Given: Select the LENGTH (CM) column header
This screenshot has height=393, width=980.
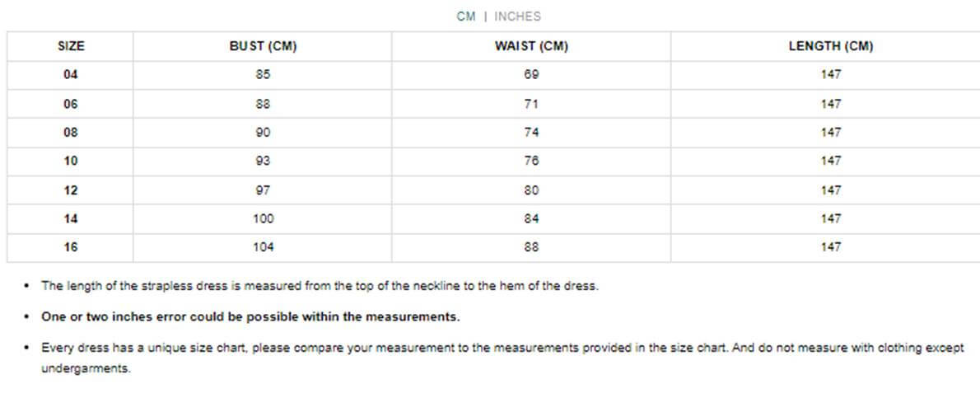Looking at the screenshot, I should point(831,46).
